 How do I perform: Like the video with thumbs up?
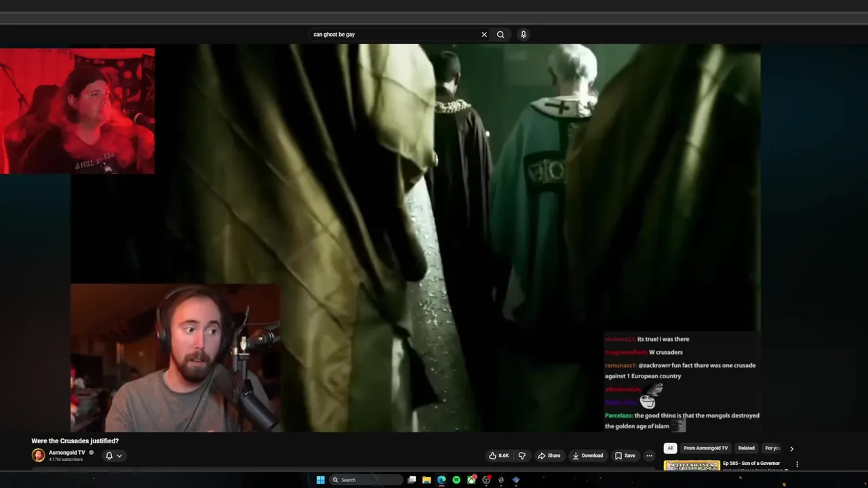click(499, 455)
